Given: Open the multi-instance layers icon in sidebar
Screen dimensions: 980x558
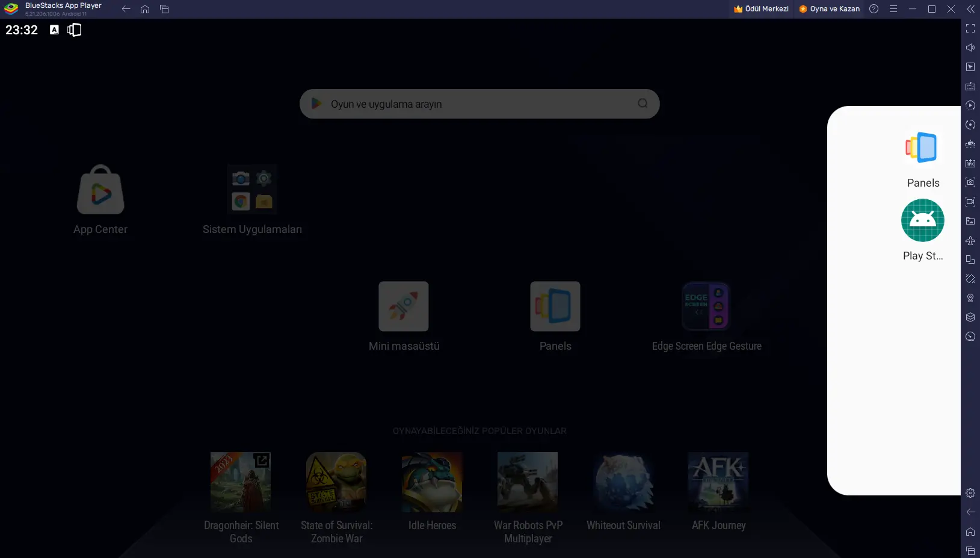Looking at the screenshot, I should click(970, 317).
